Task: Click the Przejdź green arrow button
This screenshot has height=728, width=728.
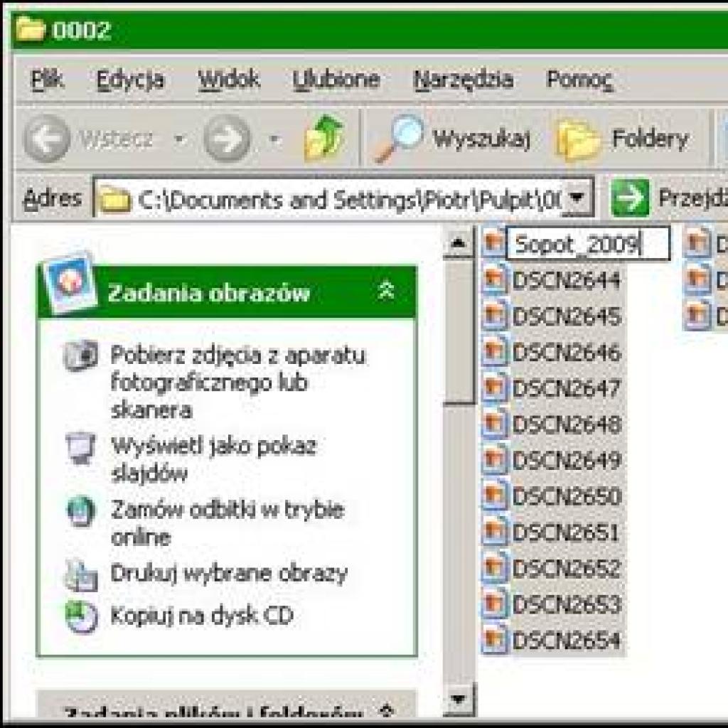Action: [x=630, y=198]
